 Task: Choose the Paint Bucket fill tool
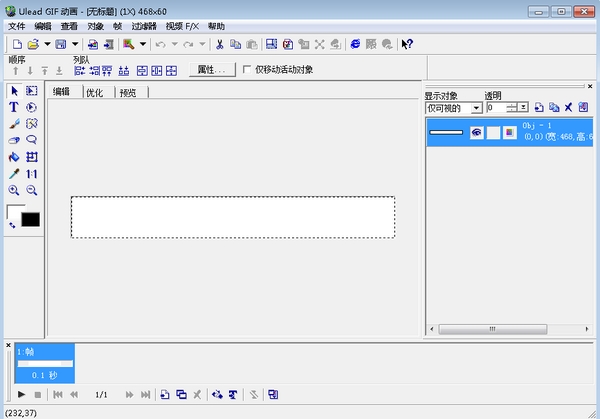point(14,157)
